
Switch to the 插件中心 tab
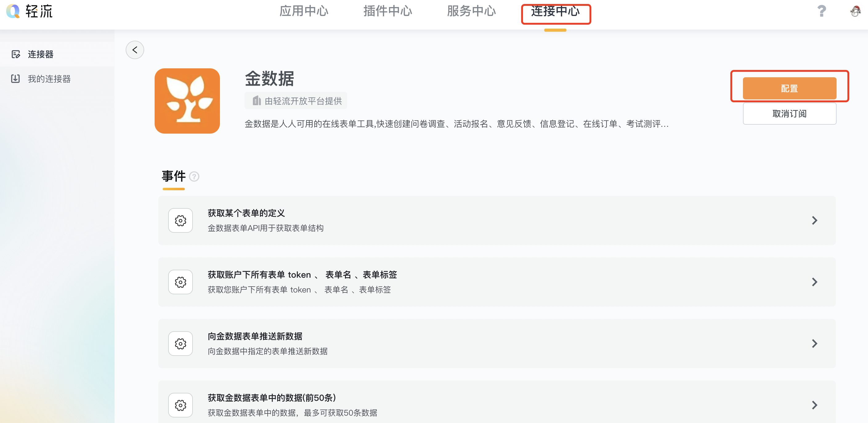point(387,11)
